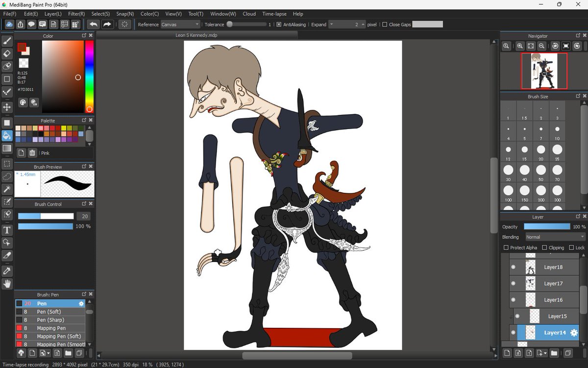
Task: Open the Layer14 settings gear
Action: (x=574, y=333)
